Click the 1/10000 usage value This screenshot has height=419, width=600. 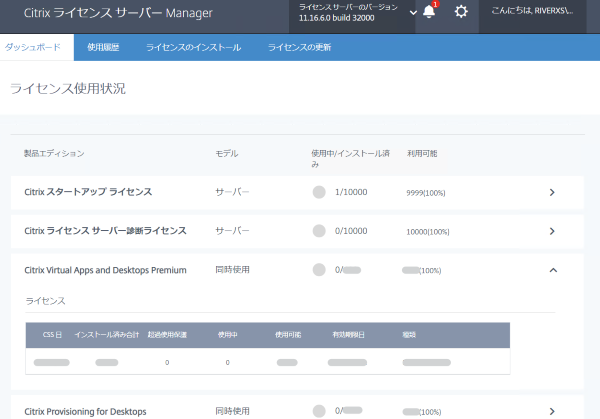351,192
